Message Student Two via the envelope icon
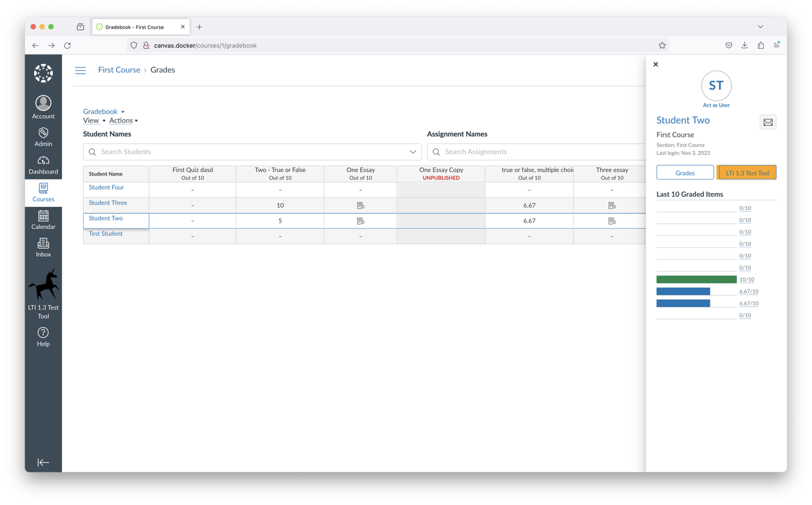 pyautogui.click(x=768, y=122)
